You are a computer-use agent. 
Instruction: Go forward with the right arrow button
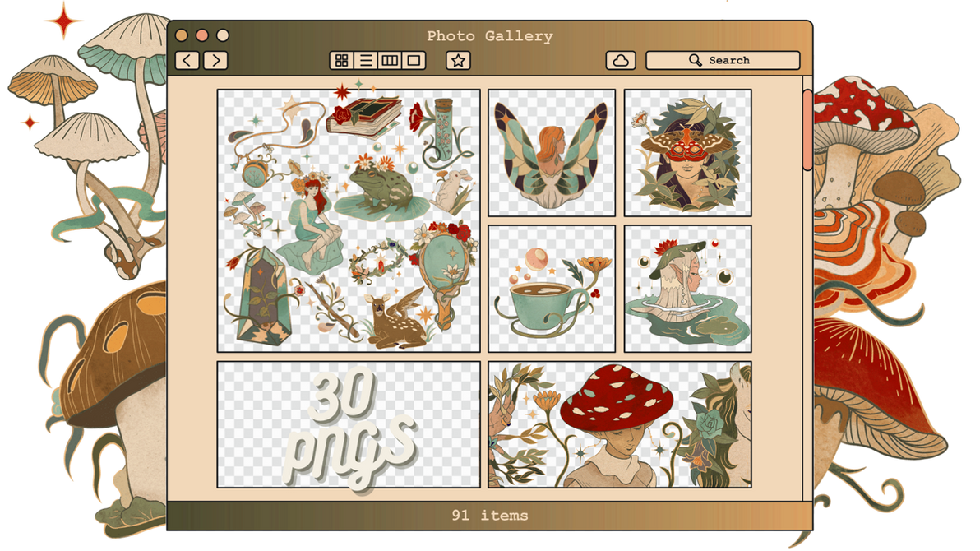(215, 60)
